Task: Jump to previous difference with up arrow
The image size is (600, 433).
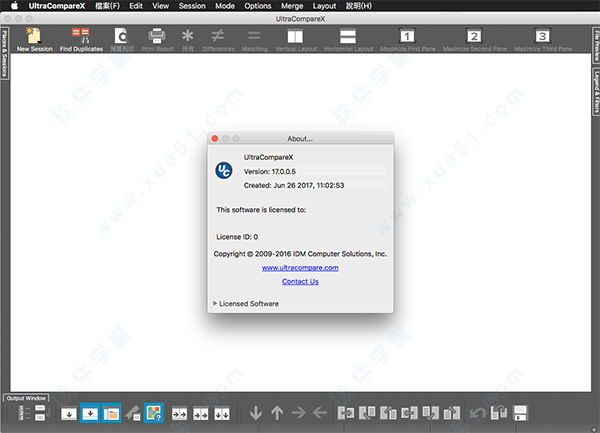Action: tap(277, 413)
